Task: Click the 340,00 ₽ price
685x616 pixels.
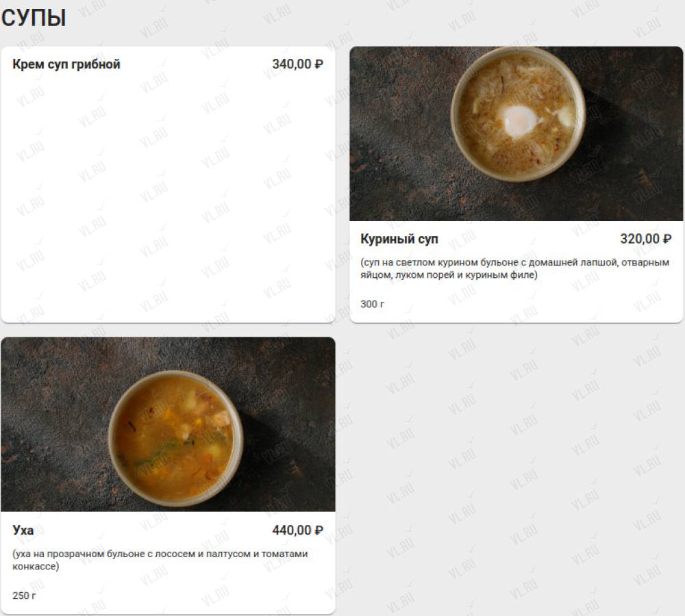Action: (x=297, y=64)
